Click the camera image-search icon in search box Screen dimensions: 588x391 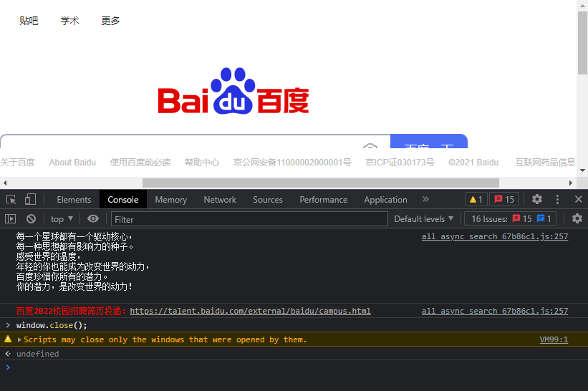tap(370, 146)
